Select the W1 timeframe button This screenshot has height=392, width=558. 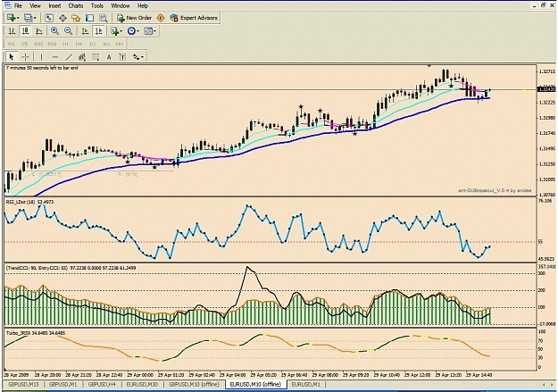click(106, 44)
